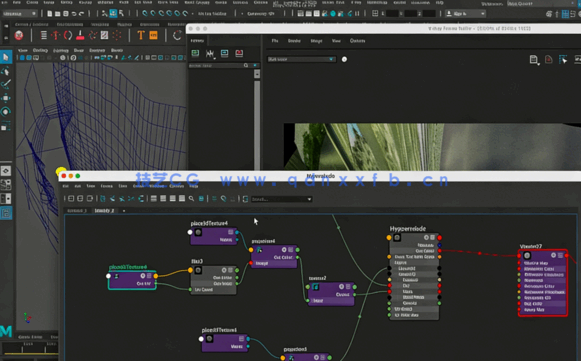The width and height of the screenshot is (581, 361).
Task: Choose the Paint Selection tool in toolbox
Action: coord(6,84)
